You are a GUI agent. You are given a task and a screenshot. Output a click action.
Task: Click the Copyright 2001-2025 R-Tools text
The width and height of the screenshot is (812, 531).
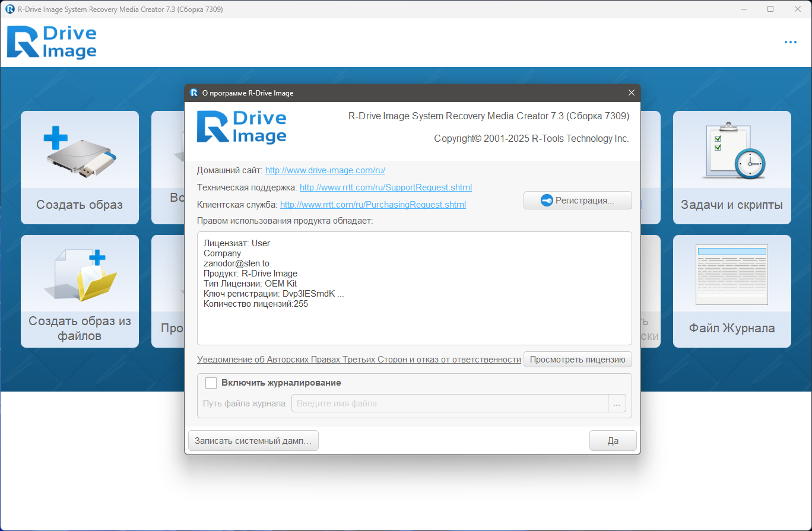pos(531,139)
